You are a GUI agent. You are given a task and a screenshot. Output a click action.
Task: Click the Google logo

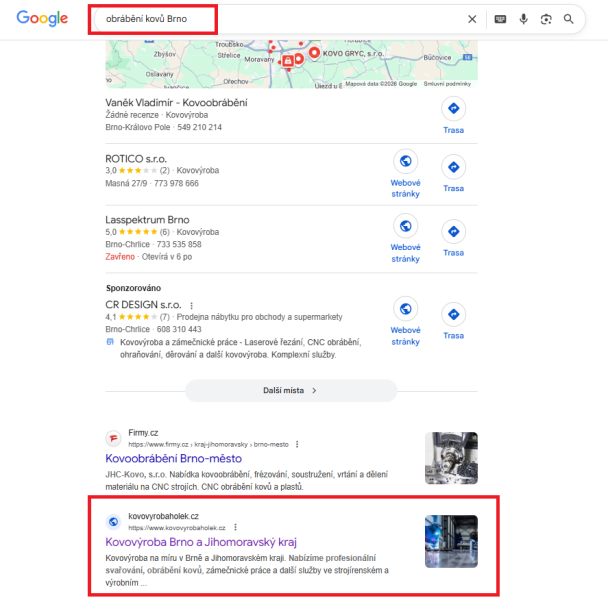42,19
